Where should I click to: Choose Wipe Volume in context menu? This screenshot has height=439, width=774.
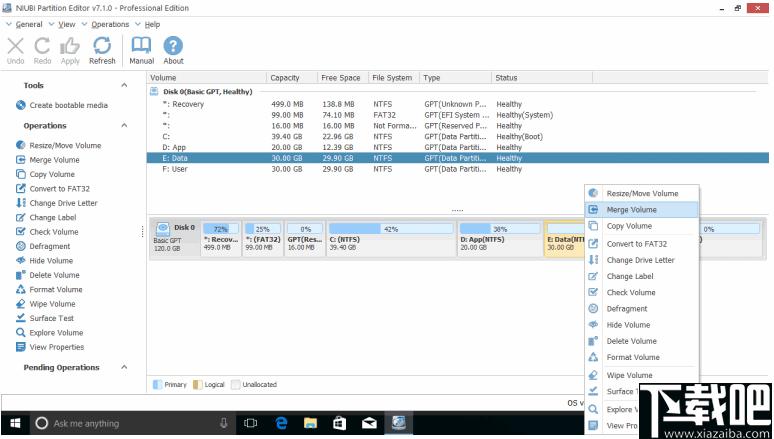pos(642,375)
